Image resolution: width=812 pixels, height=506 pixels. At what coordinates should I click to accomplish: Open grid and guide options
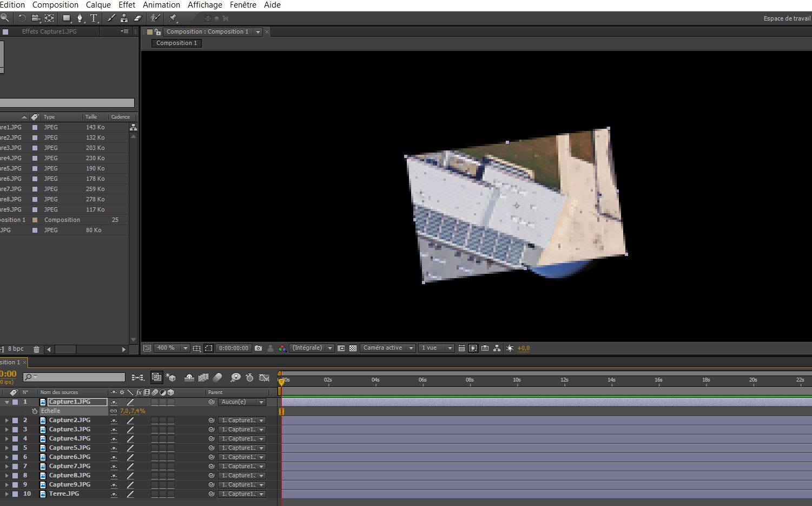[197, 348]
